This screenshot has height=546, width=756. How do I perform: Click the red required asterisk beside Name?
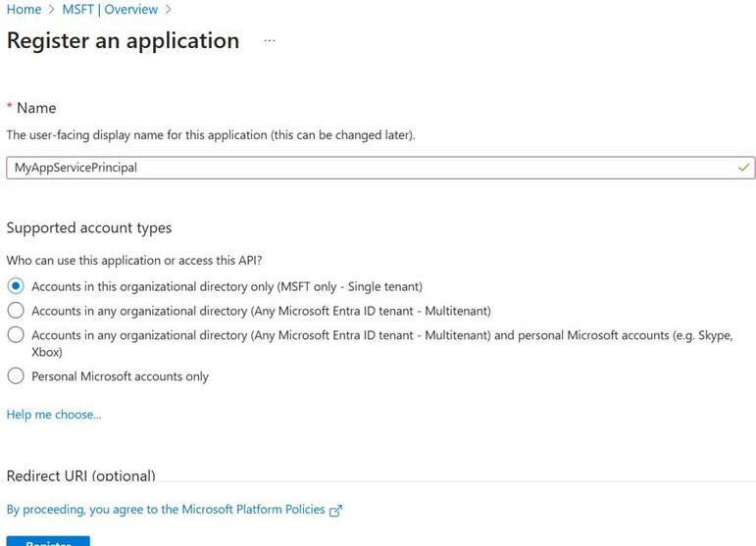pyautogui.click(x=10, y=107)
